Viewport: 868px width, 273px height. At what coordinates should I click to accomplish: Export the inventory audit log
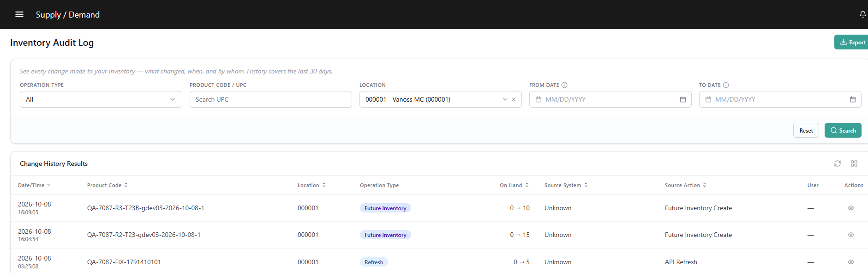click(852, 42)
